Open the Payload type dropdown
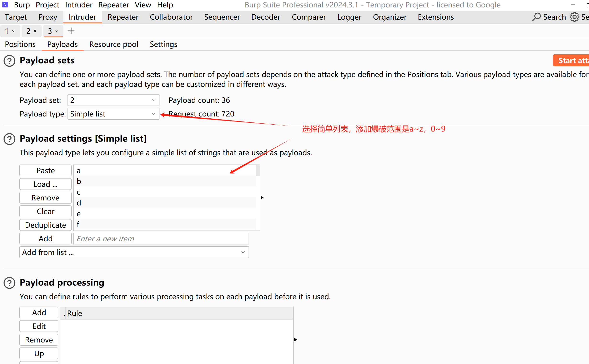Screen dimensions: 589x364 [x=113, y=114]
